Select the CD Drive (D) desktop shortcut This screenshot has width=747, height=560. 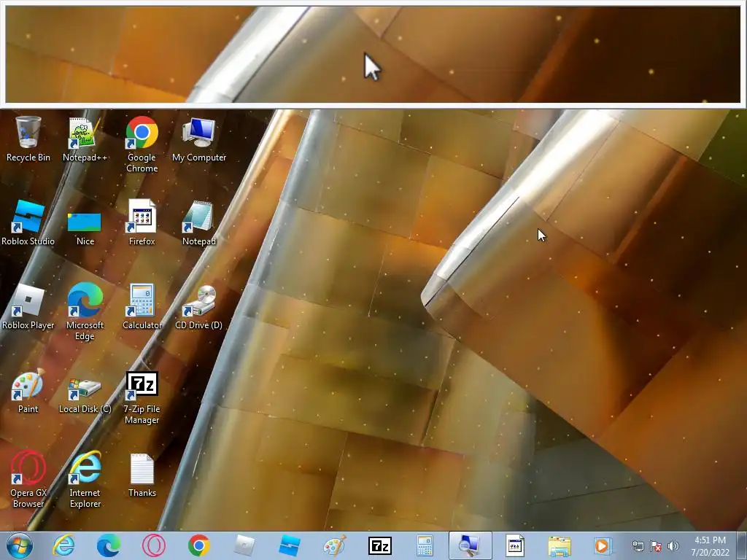pyautogui.click(x=199, y=306)
